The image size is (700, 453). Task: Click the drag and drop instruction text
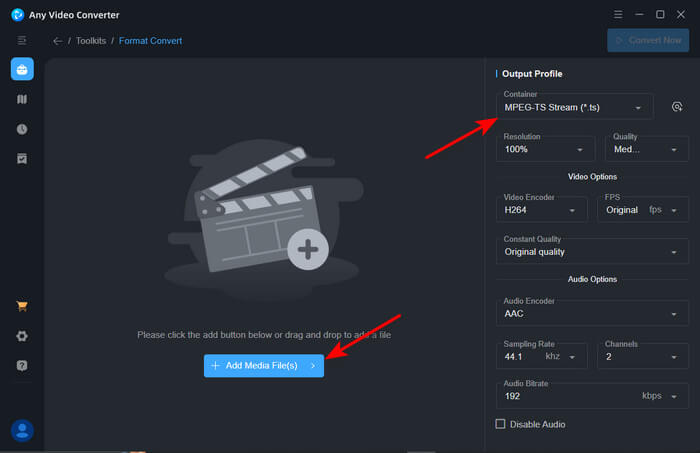tap(264, 335)
